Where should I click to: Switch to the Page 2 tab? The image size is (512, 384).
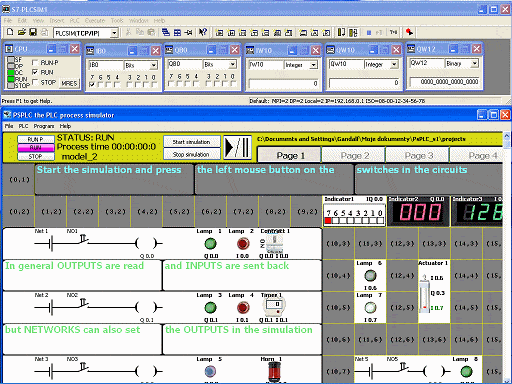click(x=354, y=155)
